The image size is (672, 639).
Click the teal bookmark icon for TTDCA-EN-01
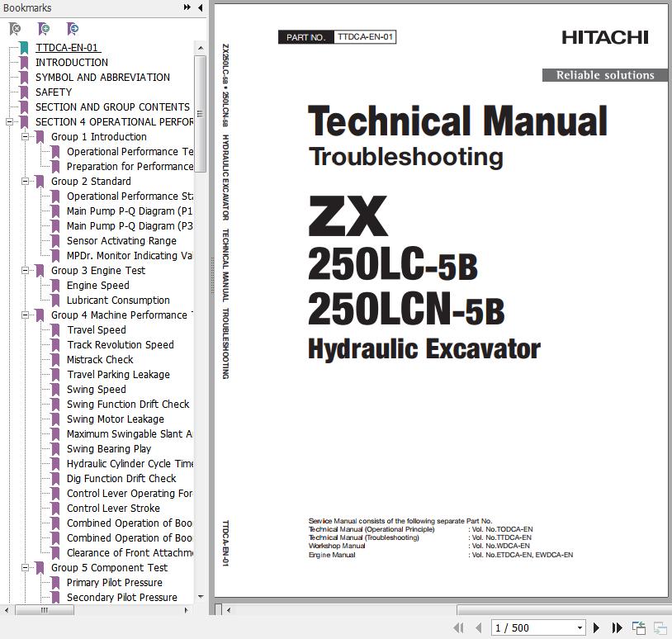[24, 48]
